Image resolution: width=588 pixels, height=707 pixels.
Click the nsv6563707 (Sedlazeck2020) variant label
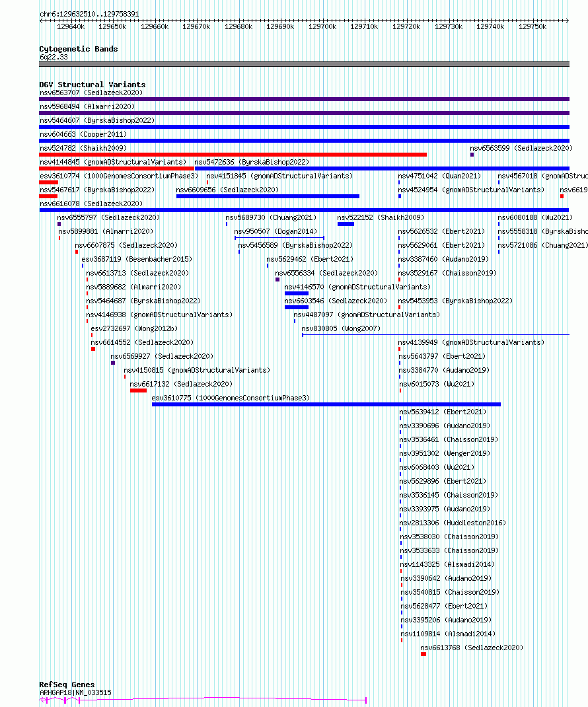[91, 93]
